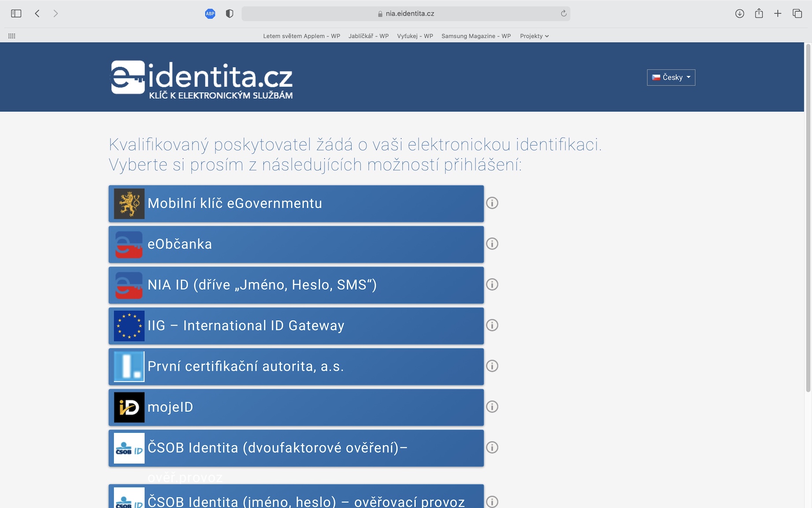Choose První certifikační autorita, a.s.
This screenshot has width=812, height=508.
coord(296,366)
